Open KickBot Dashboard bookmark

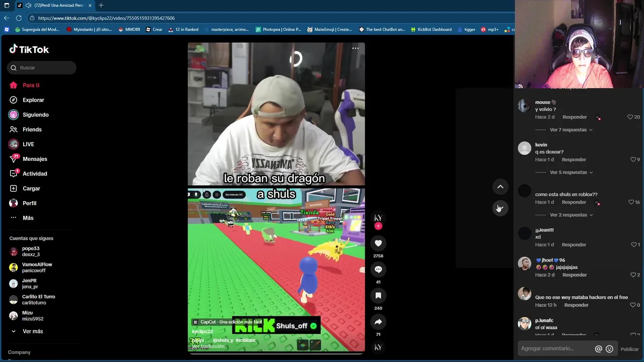[431, 30]
